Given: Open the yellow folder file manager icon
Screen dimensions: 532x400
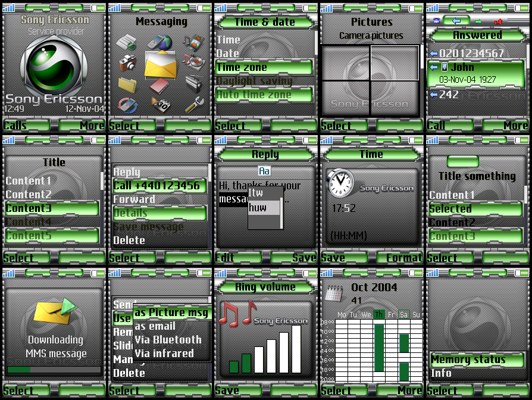Looking at the screenshot, I should (x=127, y=85).
